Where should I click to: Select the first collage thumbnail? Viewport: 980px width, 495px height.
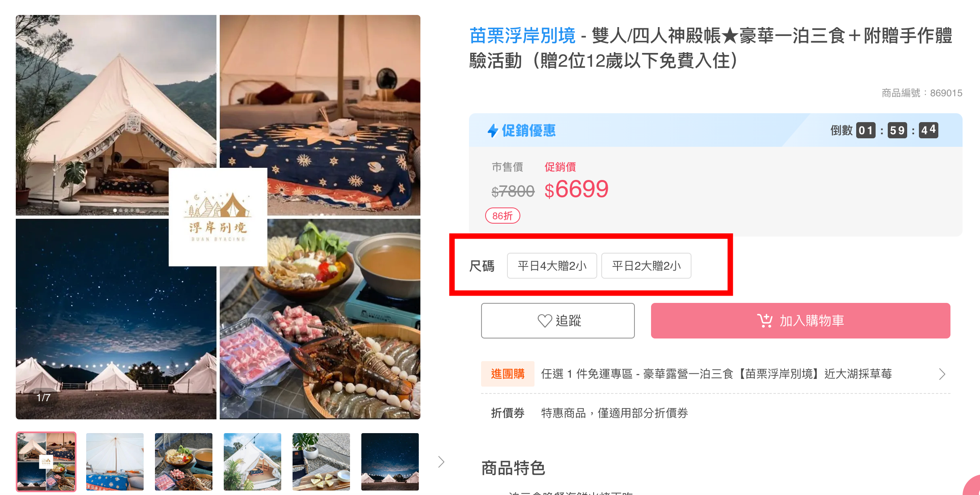[x=46, y=462]
